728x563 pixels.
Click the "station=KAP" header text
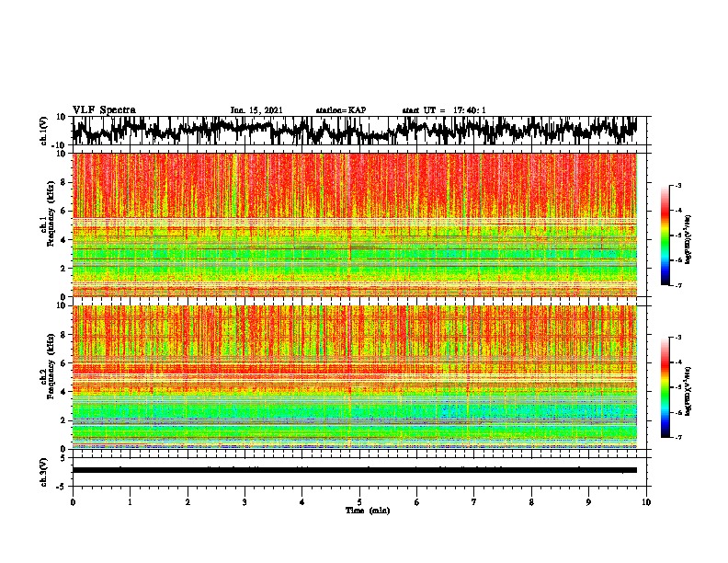click(x=341, y=110)
